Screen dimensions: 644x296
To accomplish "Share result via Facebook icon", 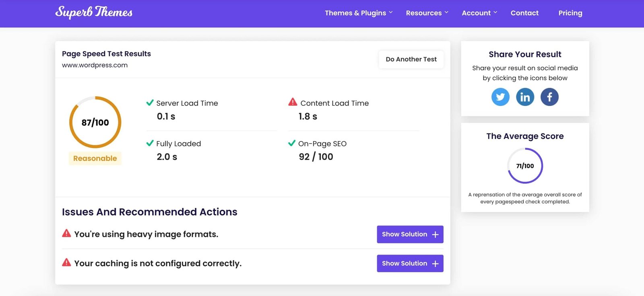I will [x=549, y=97].
